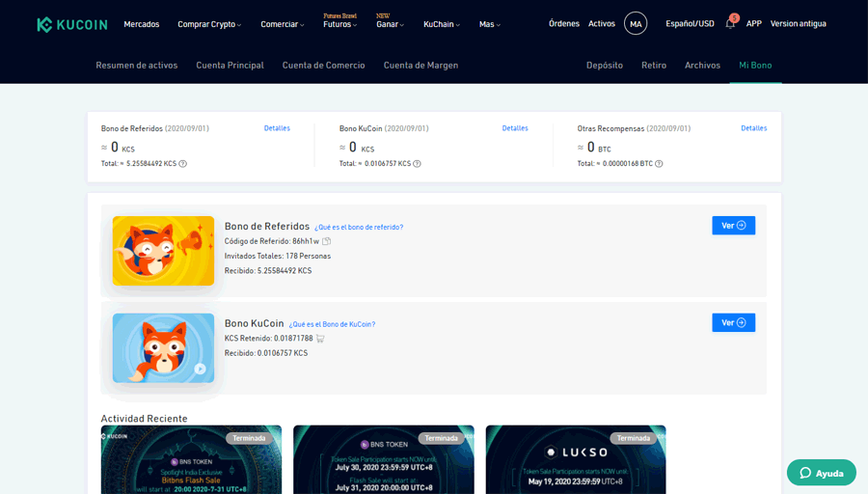Expand the KuChain menu
868x494 pixels.
[442, 24]
